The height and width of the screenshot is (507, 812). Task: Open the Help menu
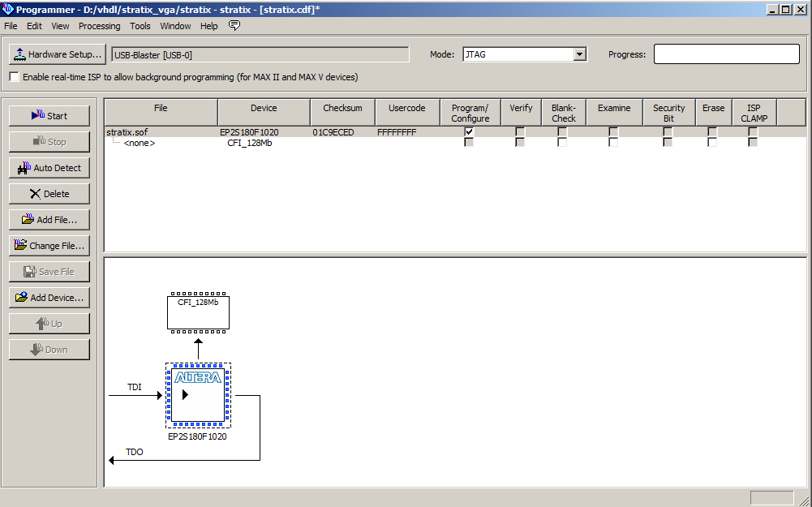pos(209,26)
